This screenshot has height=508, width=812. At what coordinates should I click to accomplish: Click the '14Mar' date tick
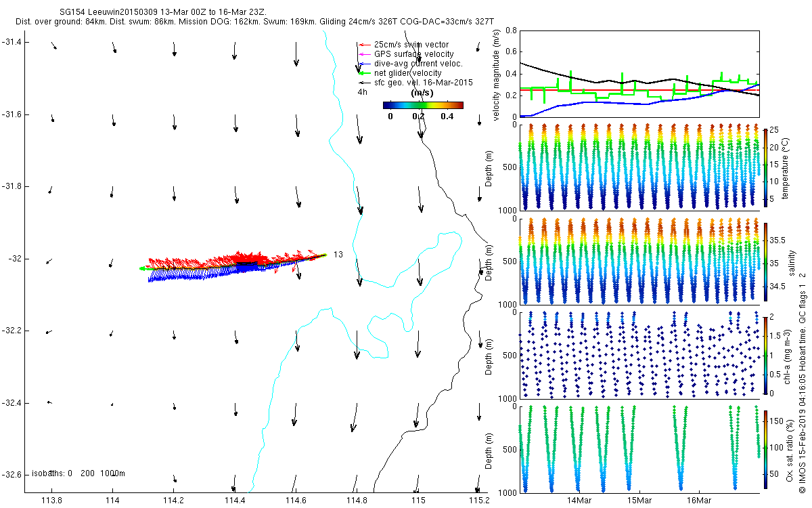click(579, 500)
